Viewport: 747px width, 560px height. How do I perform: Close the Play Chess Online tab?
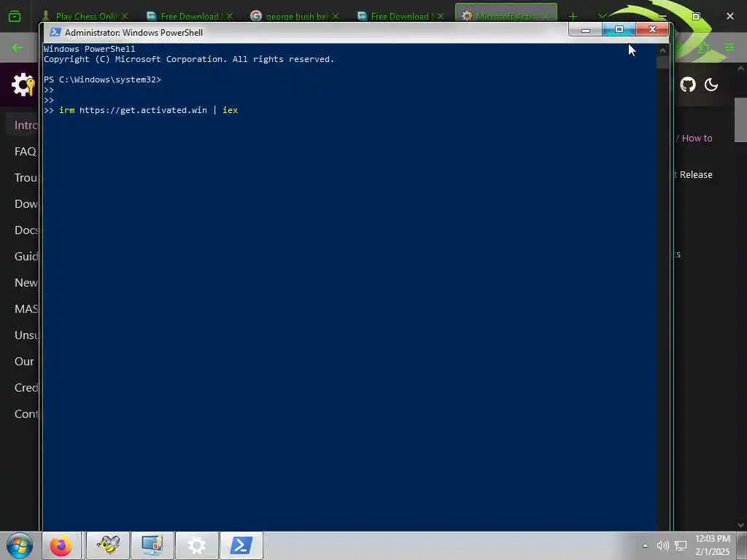pos(125,16)
